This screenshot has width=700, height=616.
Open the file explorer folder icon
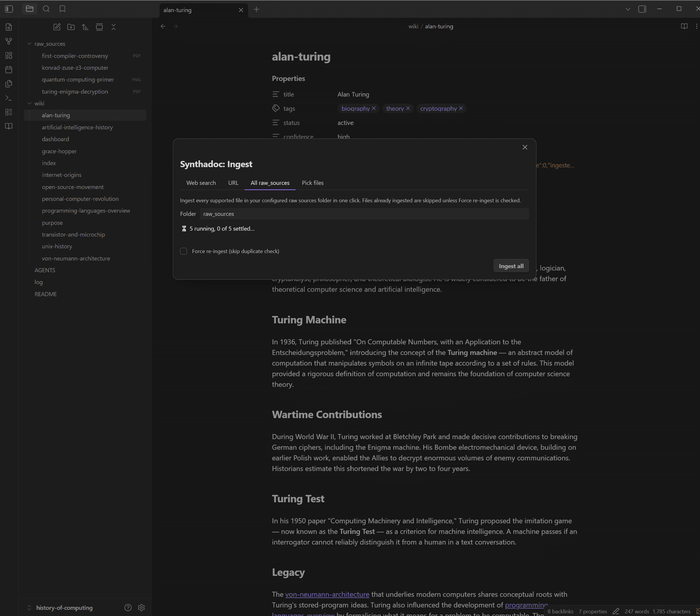pos(30,9)
